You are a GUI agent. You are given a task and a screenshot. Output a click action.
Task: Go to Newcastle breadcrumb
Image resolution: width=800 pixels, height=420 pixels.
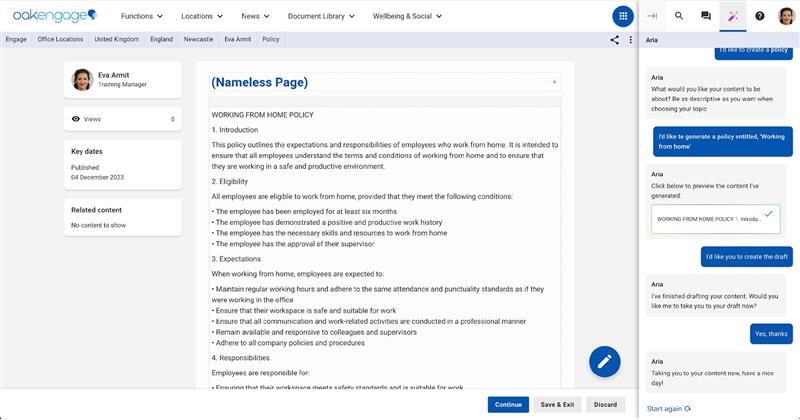click(198, 39)
